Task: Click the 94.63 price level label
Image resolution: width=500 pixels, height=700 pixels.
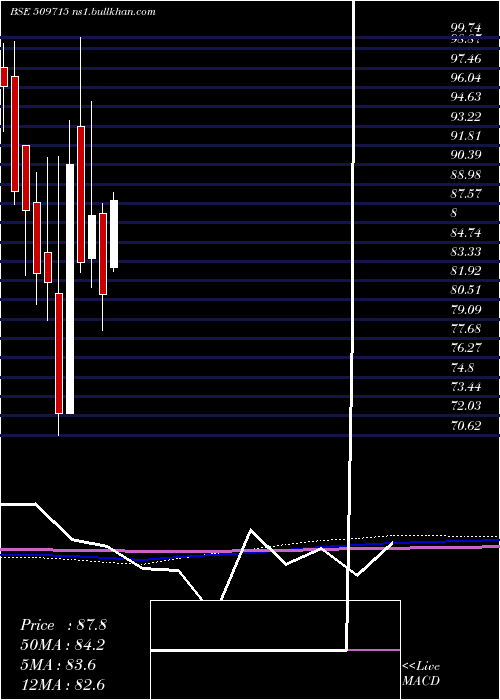Action: [466, 97]
